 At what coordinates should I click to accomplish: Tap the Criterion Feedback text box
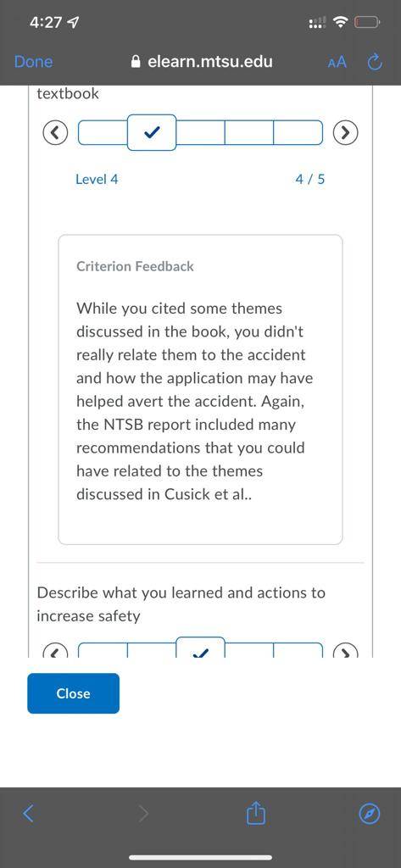(200, 390)
